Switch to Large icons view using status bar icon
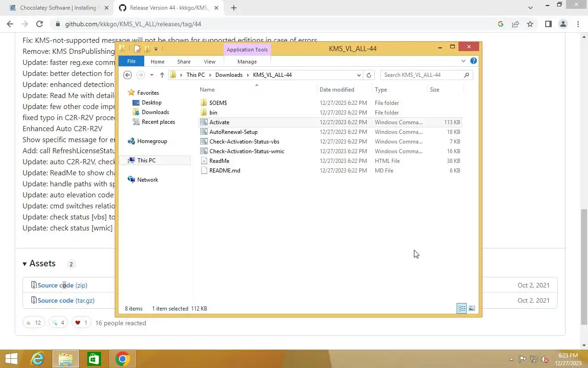 [x=472, y=309]
